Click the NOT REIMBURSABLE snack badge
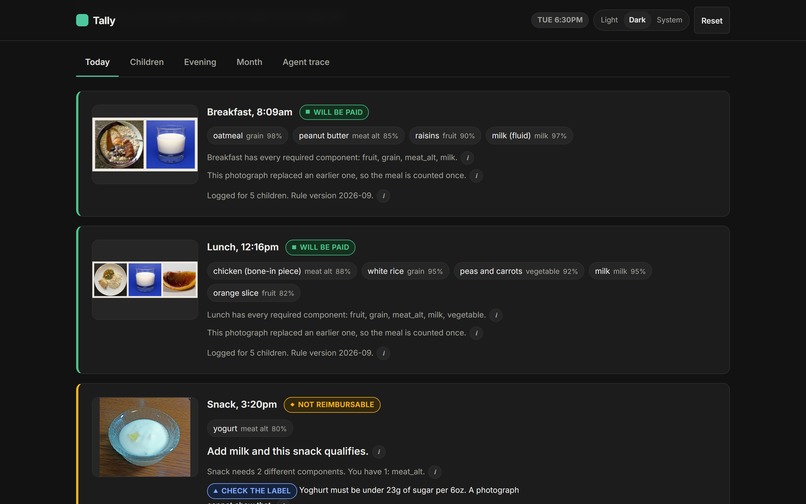This screenshot has width=806, height=504. [332, 405]
